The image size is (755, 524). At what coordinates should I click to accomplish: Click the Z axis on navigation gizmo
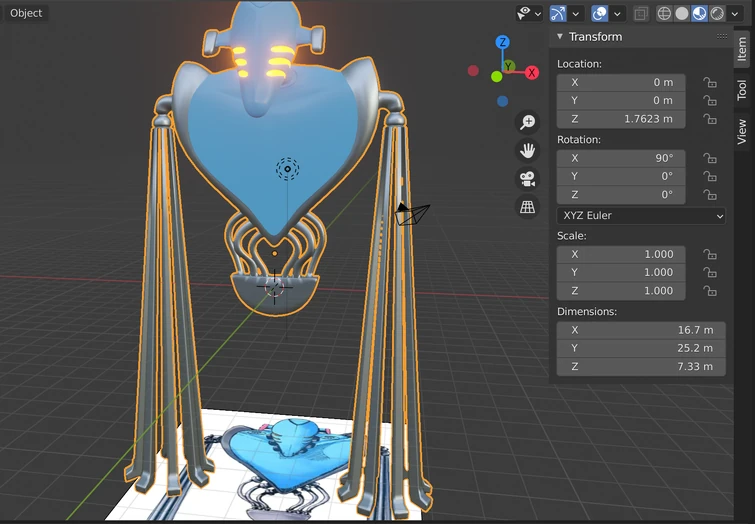click(503, 42)
